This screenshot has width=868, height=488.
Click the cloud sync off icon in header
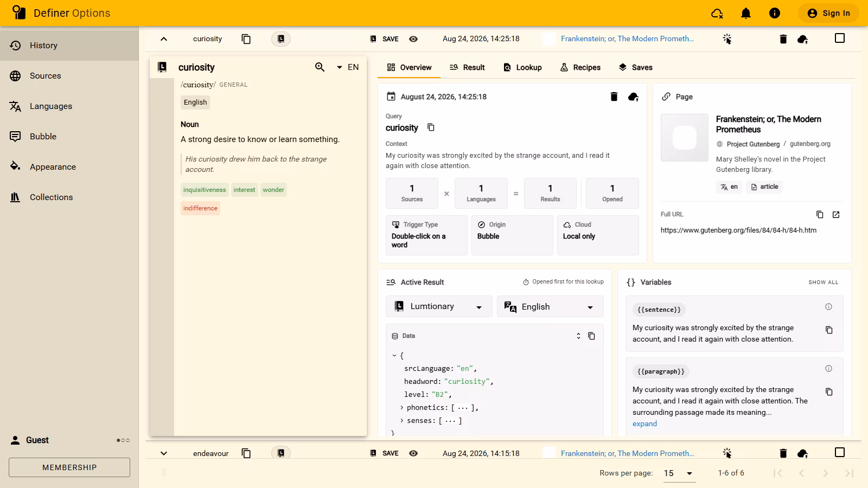pos(717,13)
